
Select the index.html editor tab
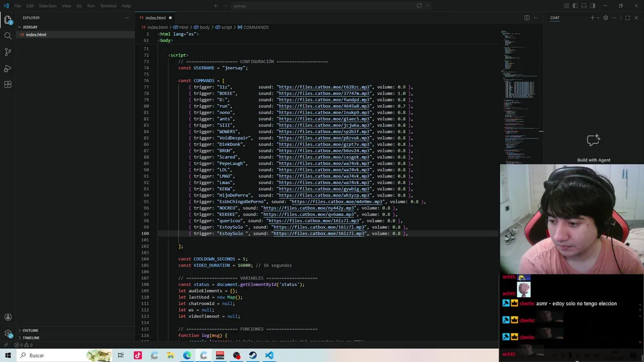(155, 18)
